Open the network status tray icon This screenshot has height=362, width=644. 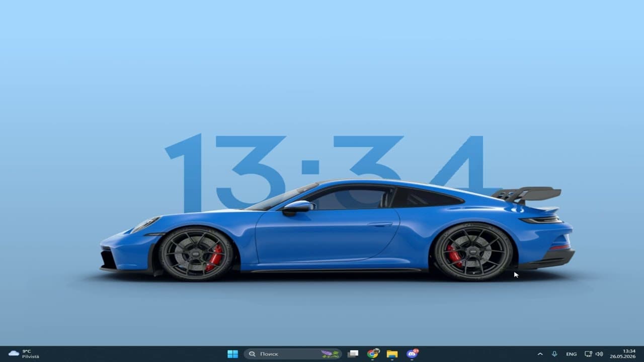[588, 354]
